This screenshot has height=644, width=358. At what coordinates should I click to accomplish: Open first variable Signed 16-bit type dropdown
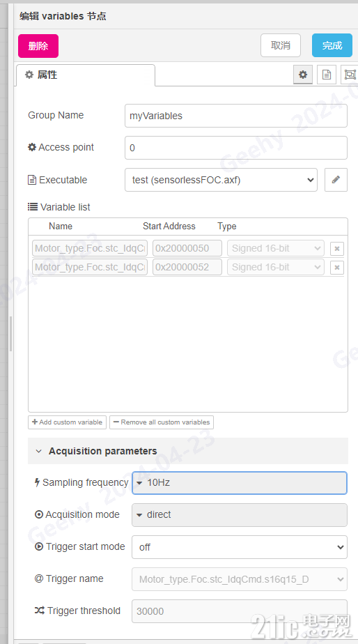point(276,249)
